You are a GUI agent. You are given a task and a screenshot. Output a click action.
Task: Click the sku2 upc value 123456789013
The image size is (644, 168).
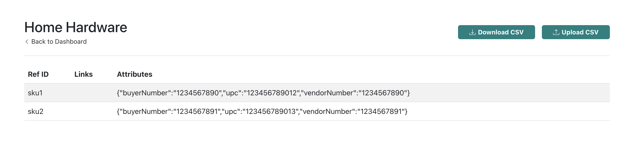point(270,111)
